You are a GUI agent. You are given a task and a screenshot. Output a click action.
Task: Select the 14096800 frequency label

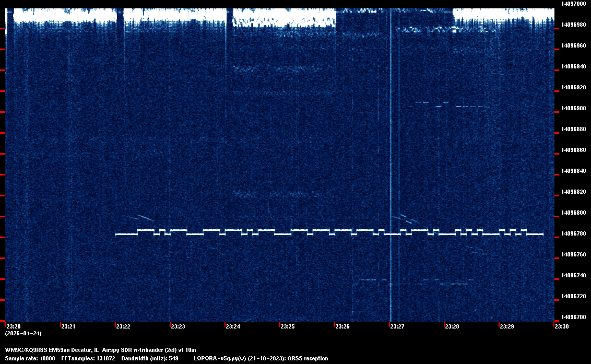[574, 213]
